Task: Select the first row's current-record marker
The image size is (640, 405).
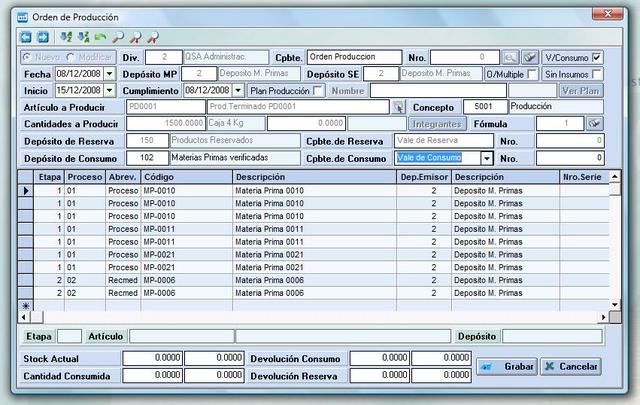Action: click(x=26, y=191)
